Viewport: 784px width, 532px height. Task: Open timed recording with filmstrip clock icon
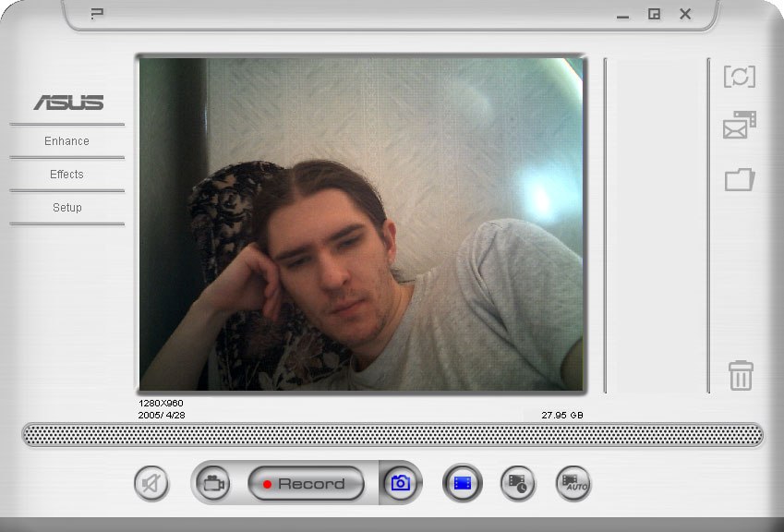coord(518,483)
